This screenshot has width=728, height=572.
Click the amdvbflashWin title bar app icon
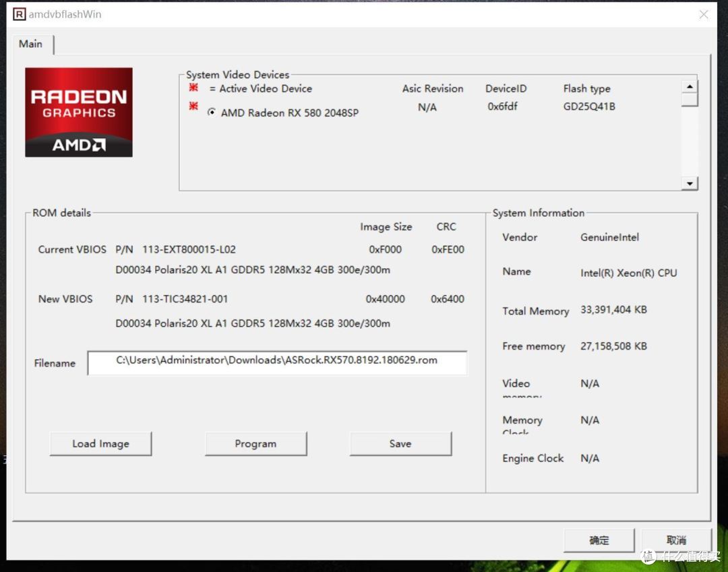[19, 14]
